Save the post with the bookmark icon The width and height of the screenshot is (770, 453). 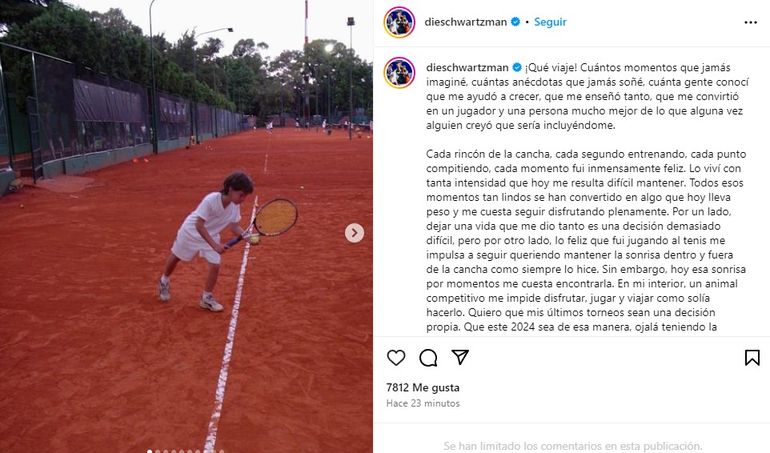click(x=752, y=357)
